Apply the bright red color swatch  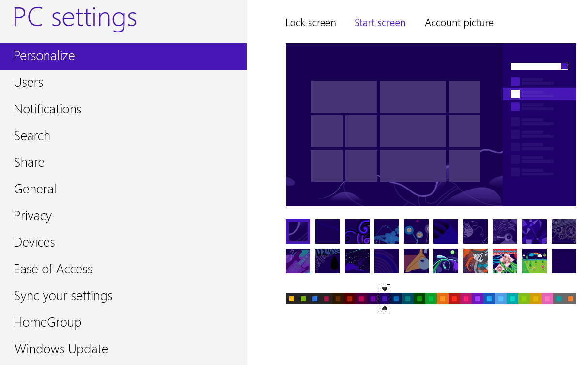coord(454,299)
